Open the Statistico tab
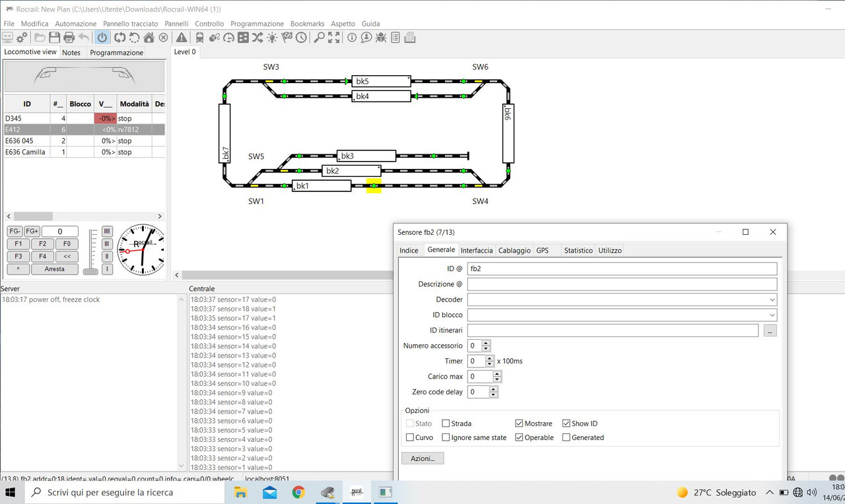Screen dimensions: 845x504 [578, 251]
